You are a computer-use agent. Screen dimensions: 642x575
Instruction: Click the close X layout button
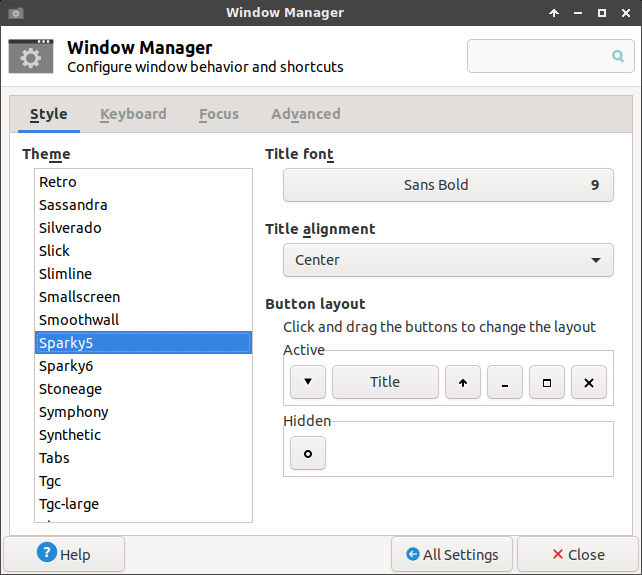coord(589,382)
